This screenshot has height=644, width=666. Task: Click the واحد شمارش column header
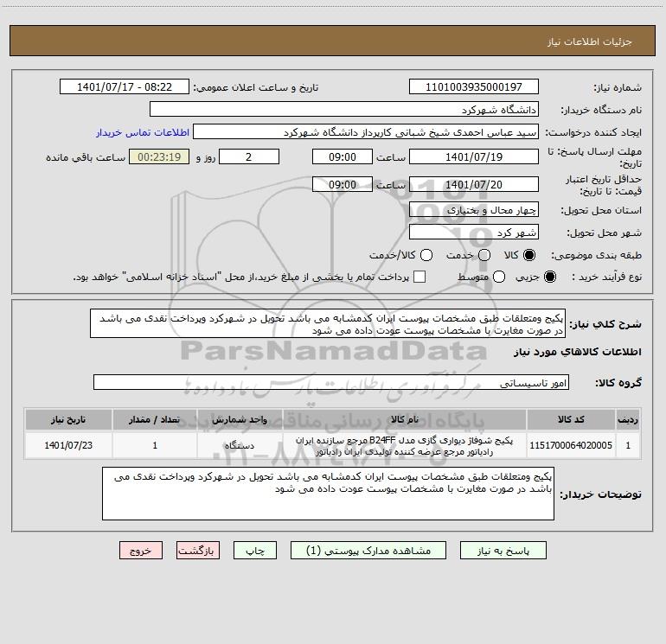pos(240,419)
